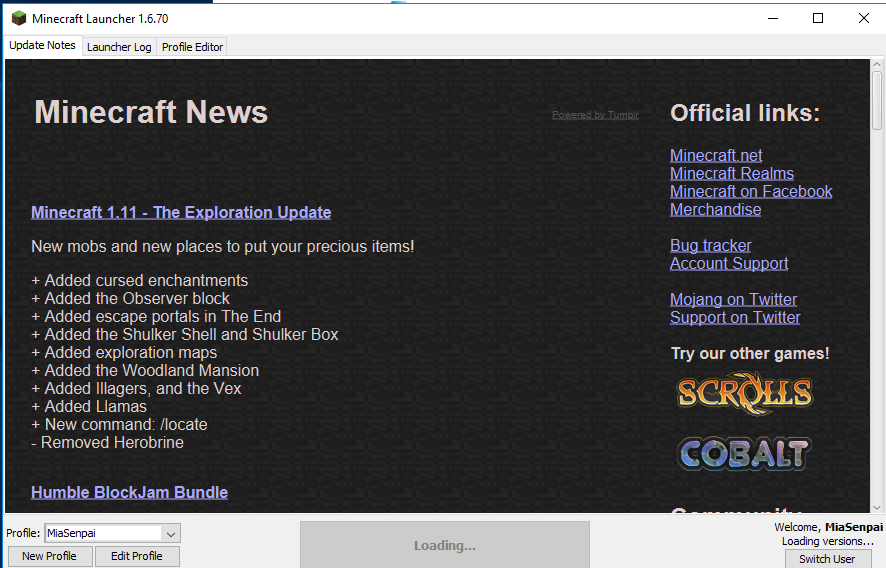This screenshot has width=886, height=568.
Task: Visit the Minecraft.net link
Action: (716, 155)
